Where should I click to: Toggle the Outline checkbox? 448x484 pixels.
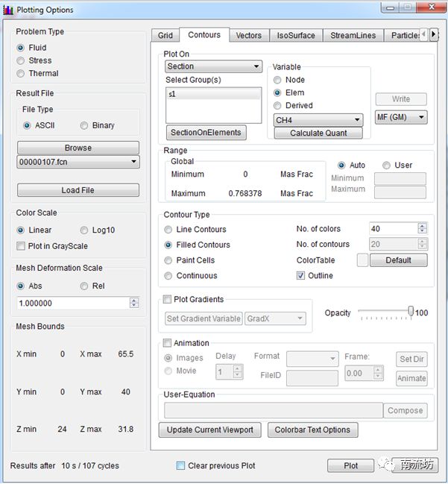click(x=300, y=276)
